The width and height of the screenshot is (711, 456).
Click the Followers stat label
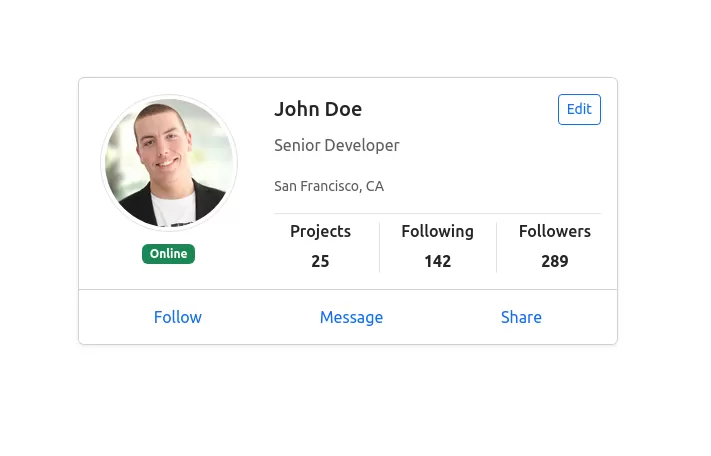click(554, 231)
